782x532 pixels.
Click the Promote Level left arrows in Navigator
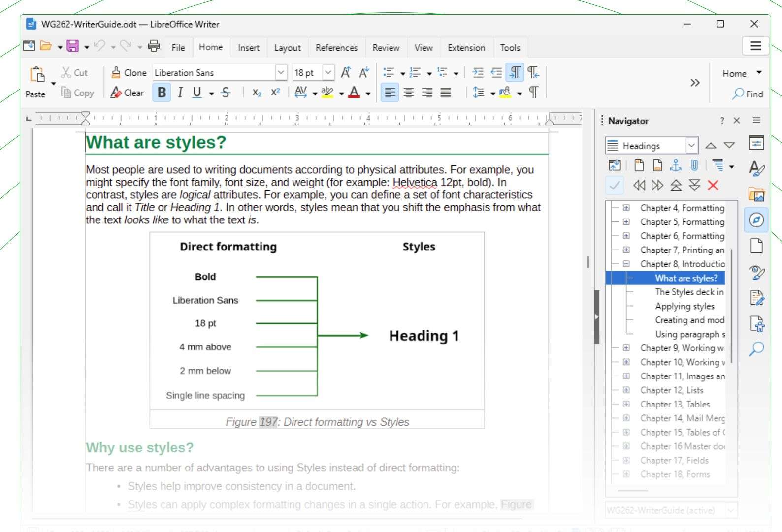[639, 185]
